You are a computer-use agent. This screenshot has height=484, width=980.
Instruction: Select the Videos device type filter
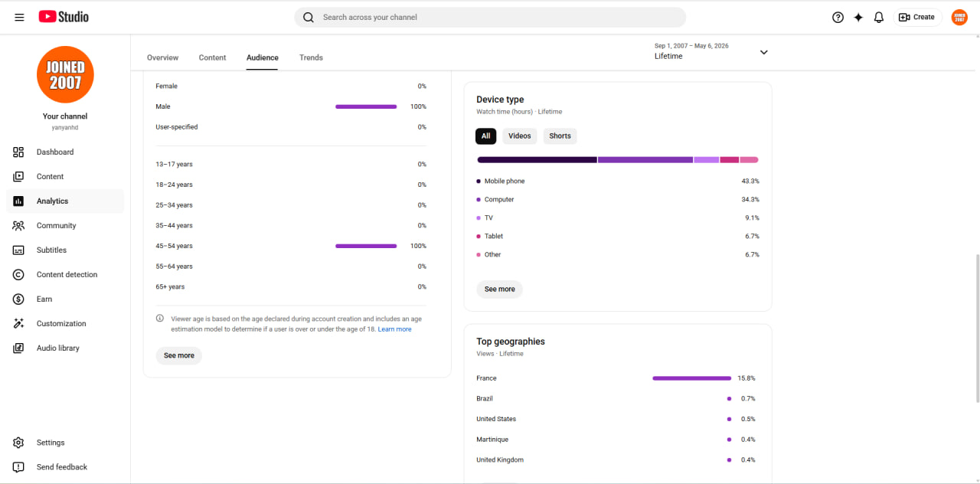coord(519,136)
